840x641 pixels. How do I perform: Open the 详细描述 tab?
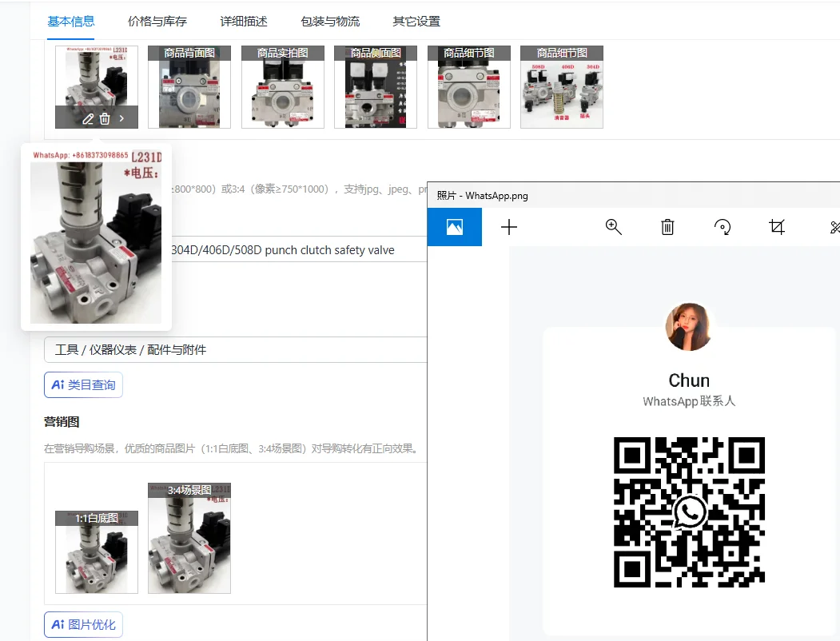244,22
